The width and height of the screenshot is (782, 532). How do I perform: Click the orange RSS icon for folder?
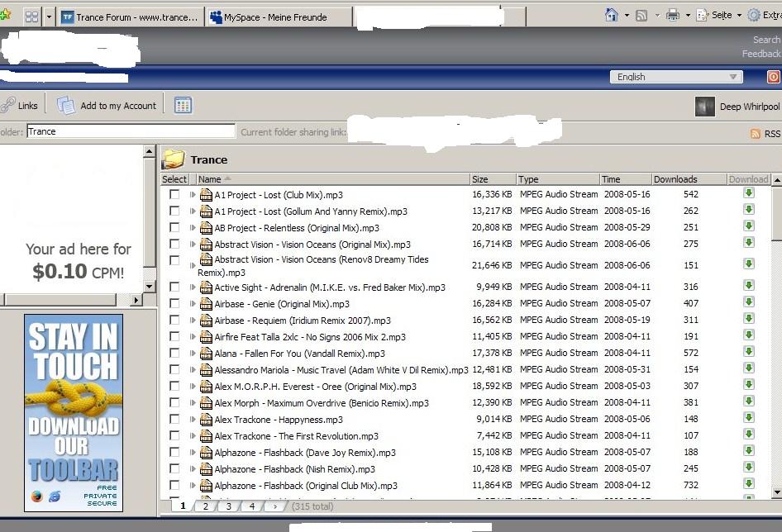756,134
